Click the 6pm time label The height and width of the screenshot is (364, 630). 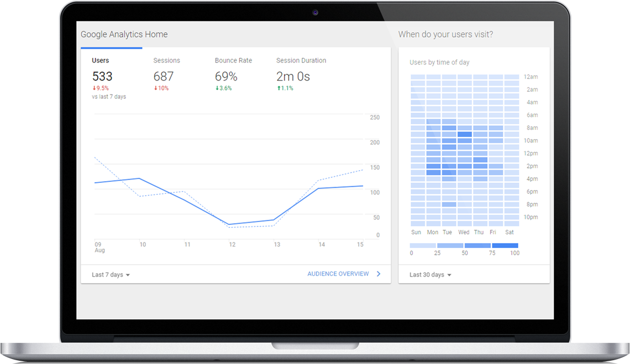coord(532,192)
